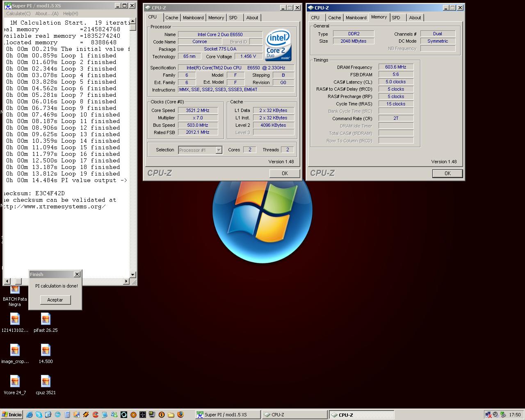Select the 'Vcore 24_7' desktop file
This screenshot has height=420, width=525.
coord(15,384)
